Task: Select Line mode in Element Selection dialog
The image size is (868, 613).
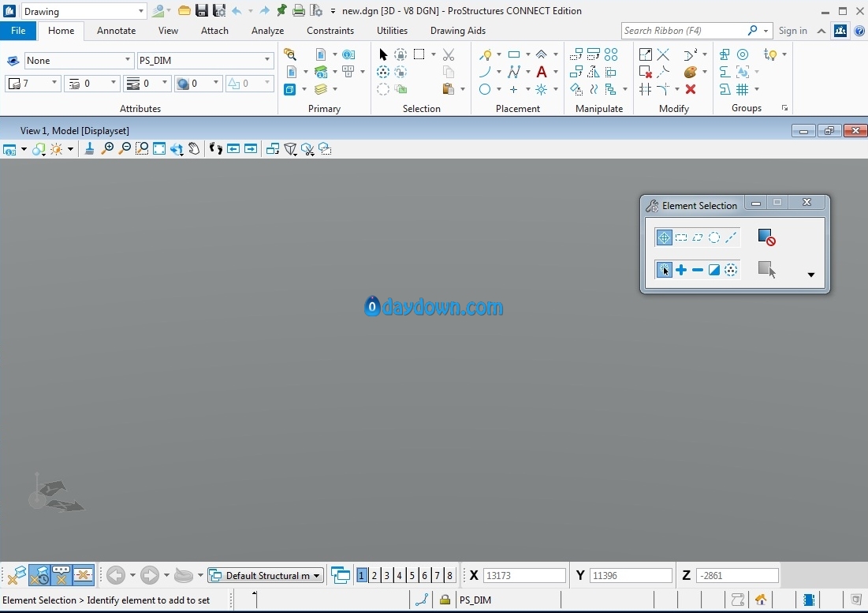Action: [731, 237]
